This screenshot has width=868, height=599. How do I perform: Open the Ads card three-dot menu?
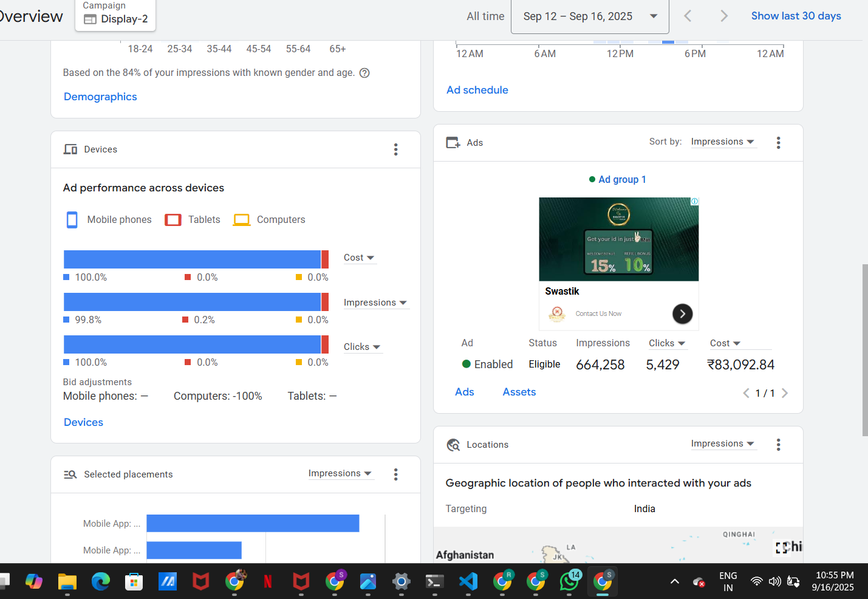coord(778,143)
